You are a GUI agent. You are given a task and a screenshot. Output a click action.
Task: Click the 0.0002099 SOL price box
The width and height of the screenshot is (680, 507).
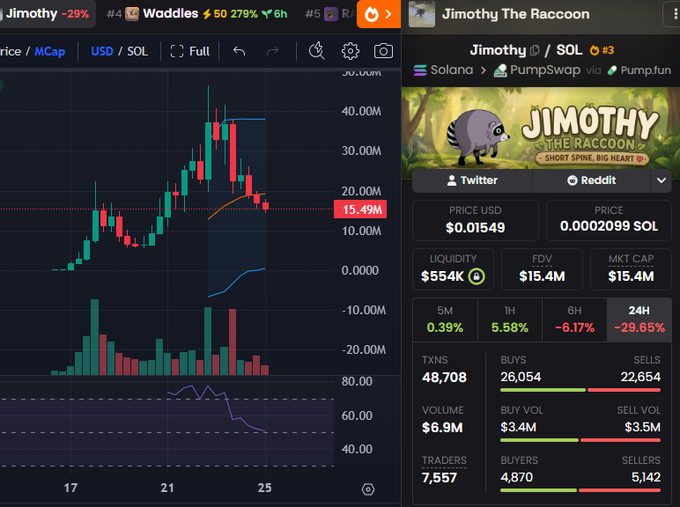[x=609, y=220]
